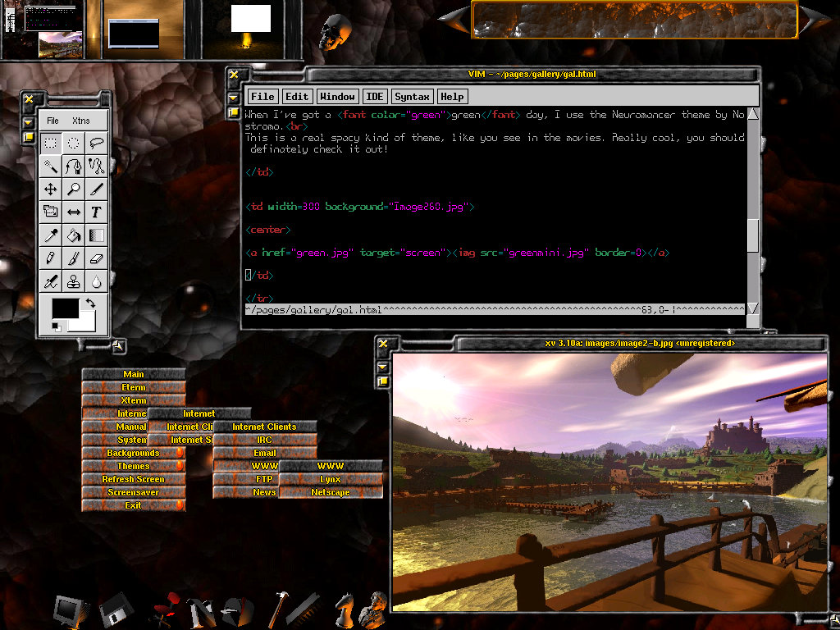Image resolution: width=840 pixels, height=630 pixels.
Task: Pick the Text tool in toolbox
Action: coord(96,212)
